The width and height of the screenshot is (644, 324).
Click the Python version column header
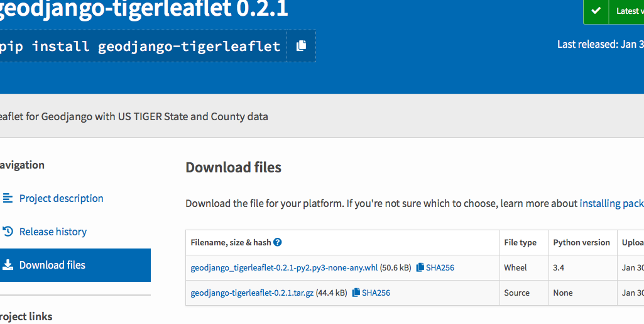582,243
